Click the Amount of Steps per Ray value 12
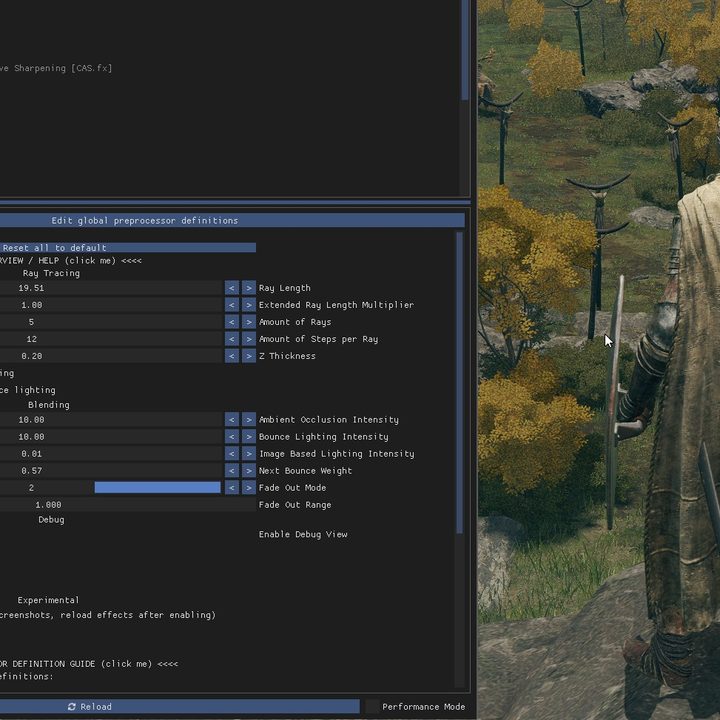This screenshot has height=720, width=720. [111, 339]
